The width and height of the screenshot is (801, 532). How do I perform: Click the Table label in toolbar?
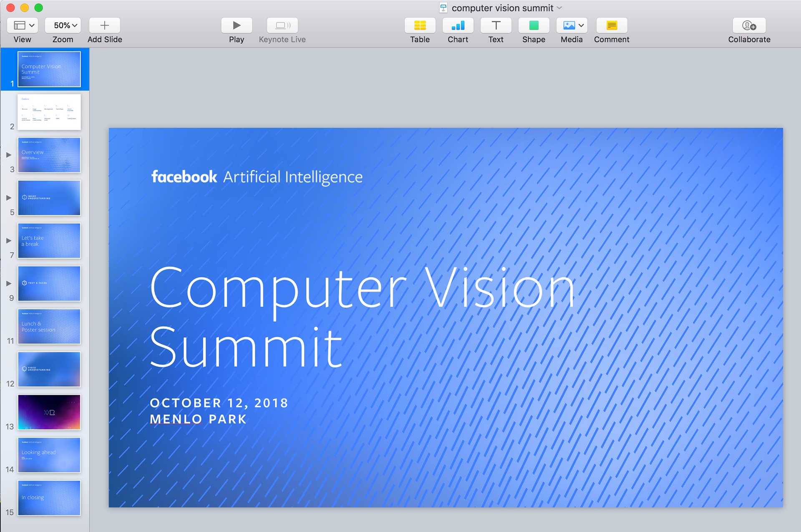tap(420, 40)
